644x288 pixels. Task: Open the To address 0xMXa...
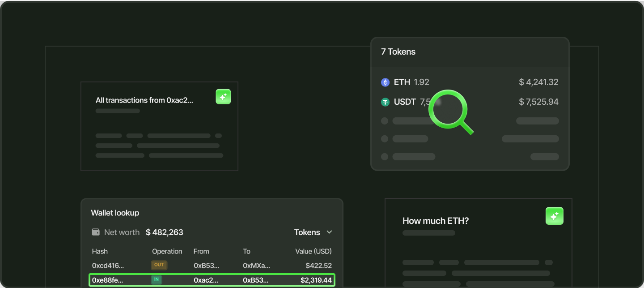(256, 266)
